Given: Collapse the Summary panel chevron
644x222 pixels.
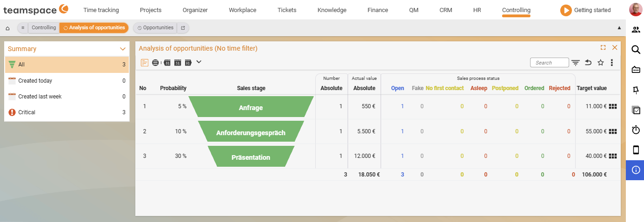Looking at the screenshot, I should tap(123, 49).
